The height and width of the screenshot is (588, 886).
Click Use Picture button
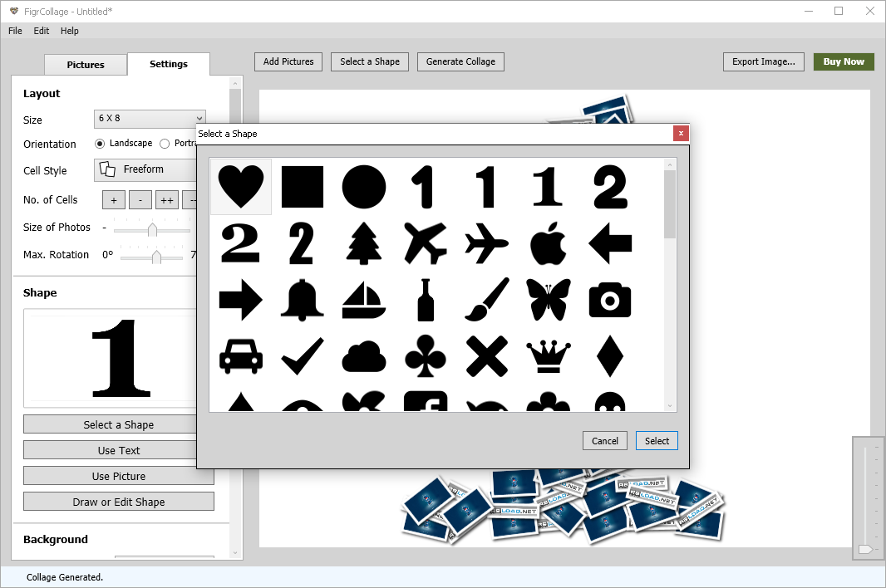(119, 476)
